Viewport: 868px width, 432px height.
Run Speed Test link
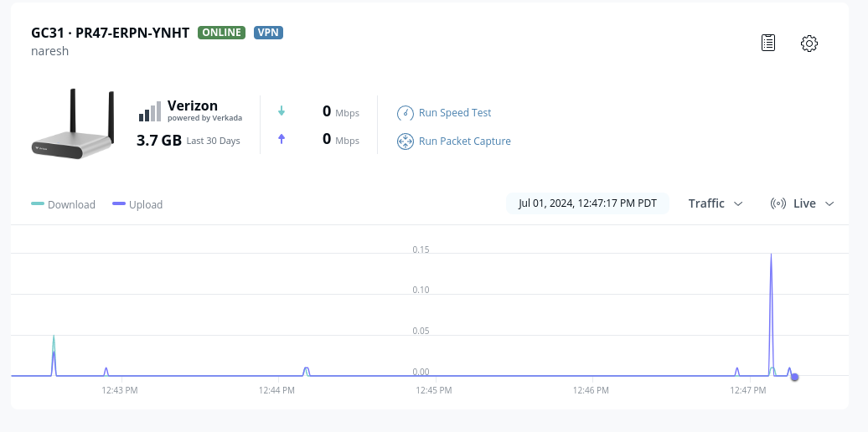point(455,113)
